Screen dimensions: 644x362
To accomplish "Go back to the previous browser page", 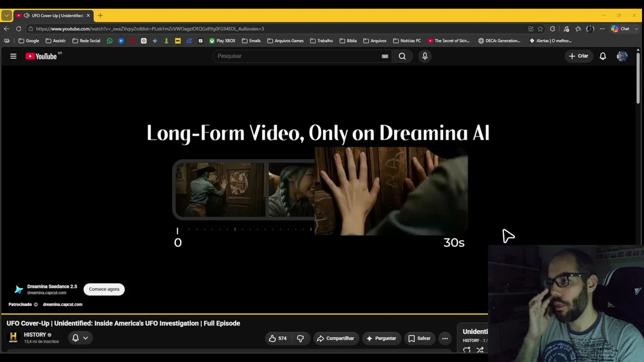I will click(7, 29).
